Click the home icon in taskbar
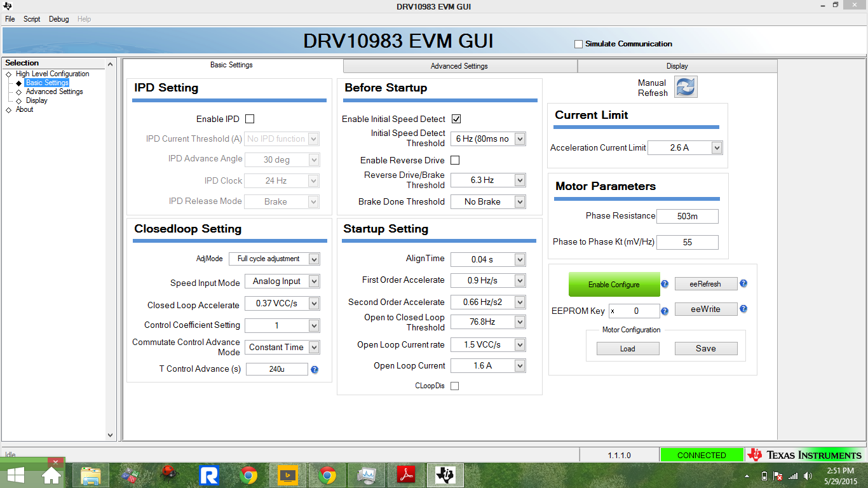This screenshot has width=868, height=488. tap(51, 475)
